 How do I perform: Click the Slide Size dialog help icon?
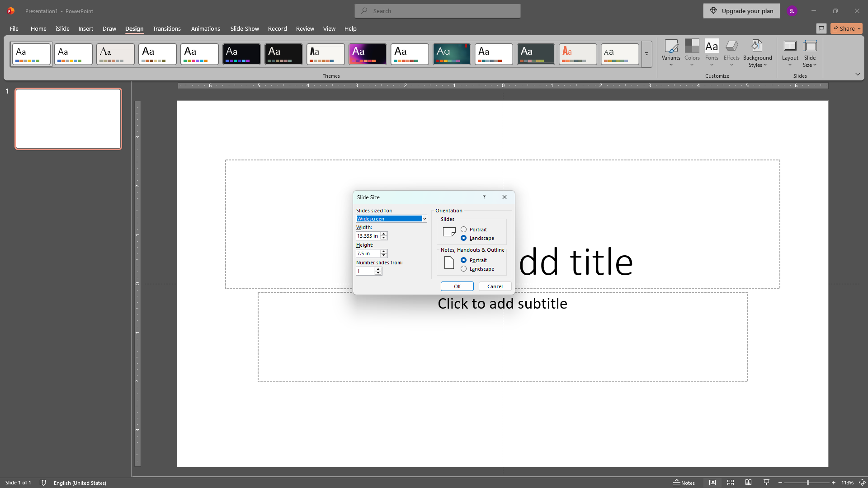(x=484, y=197)
